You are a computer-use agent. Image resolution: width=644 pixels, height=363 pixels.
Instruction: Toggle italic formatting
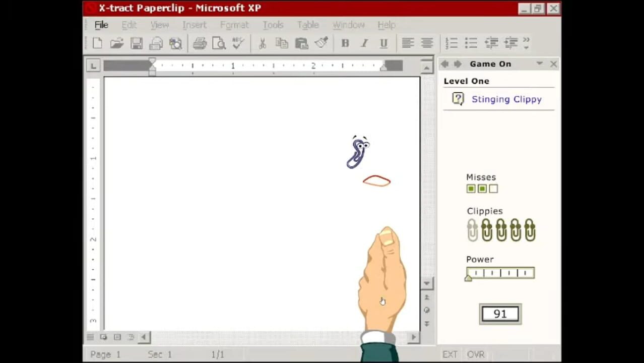click(x=364, y=43)
